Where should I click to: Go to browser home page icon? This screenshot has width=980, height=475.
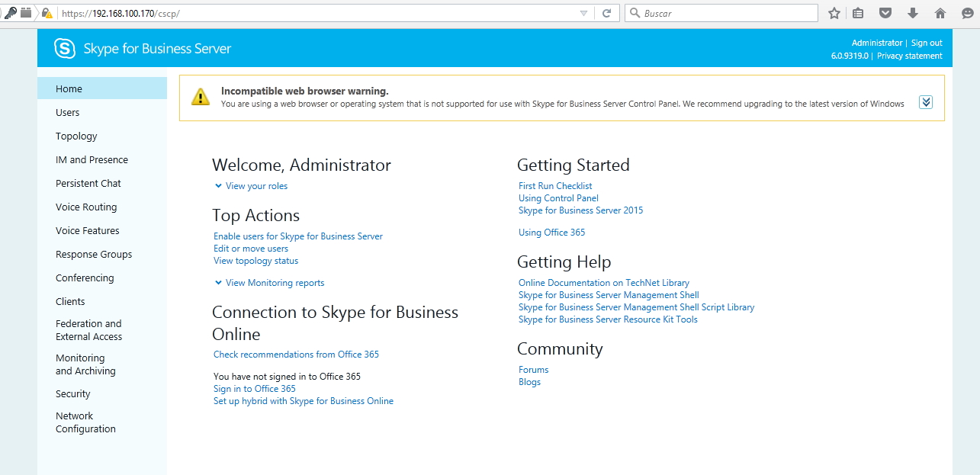(x=940, y=13)
